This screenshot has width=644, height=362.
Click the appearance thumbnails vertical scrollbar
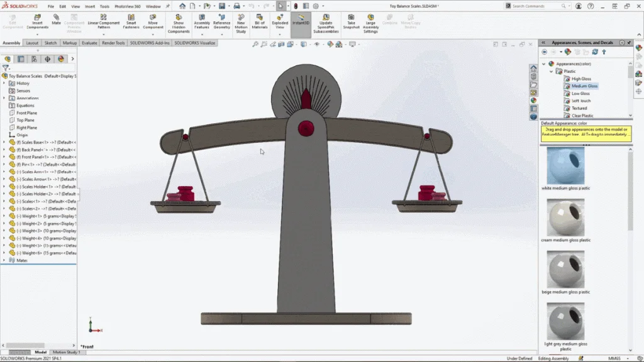630,250
